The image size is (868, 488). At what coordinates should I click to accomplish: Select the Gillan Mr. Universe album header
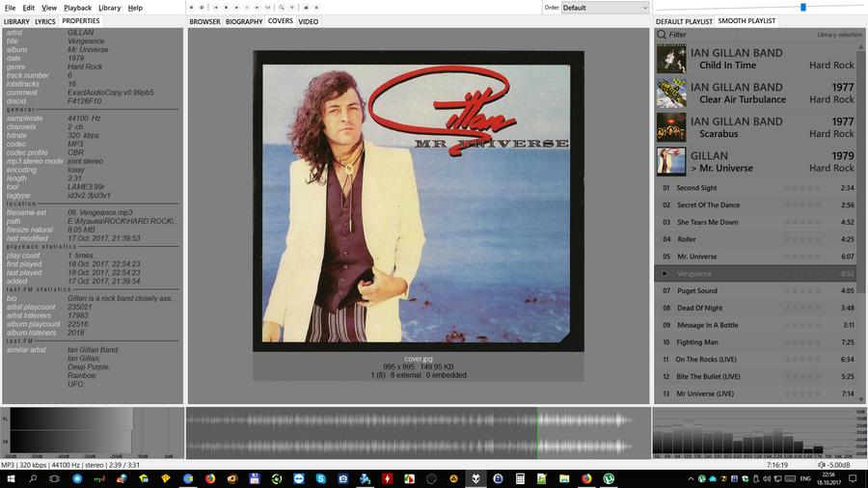coord(757,162)
